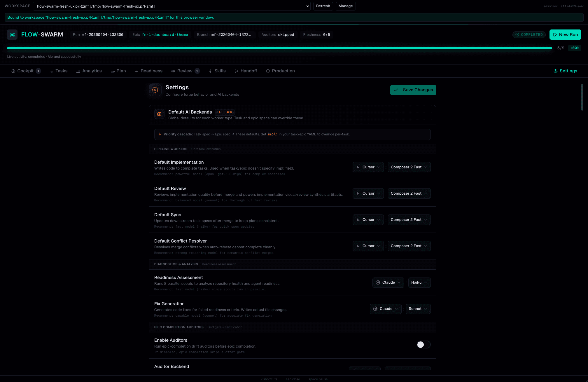Click the Skills lightning icon
The width and height of the screenshot is (588, 382).
[210, 71]
